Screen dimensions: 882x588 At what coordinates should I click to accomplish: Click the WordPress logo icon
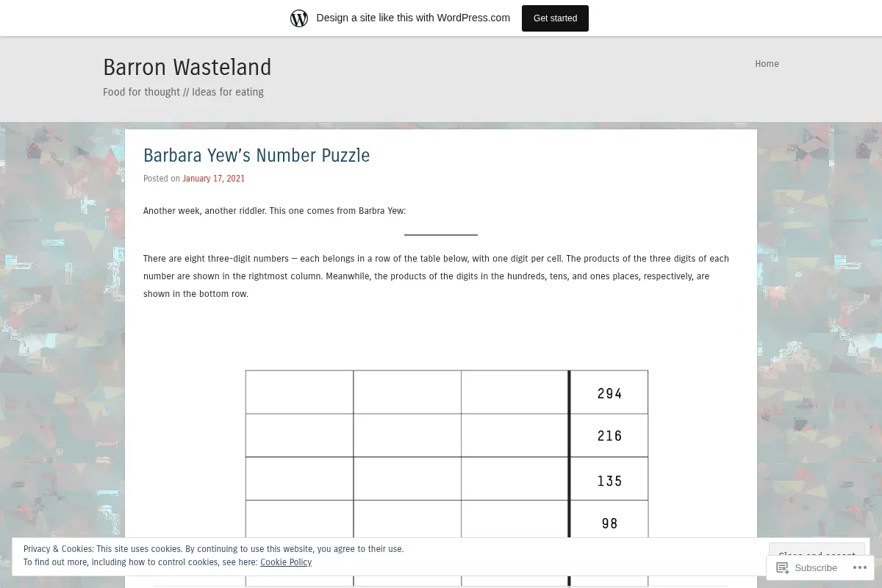point(299,18)
